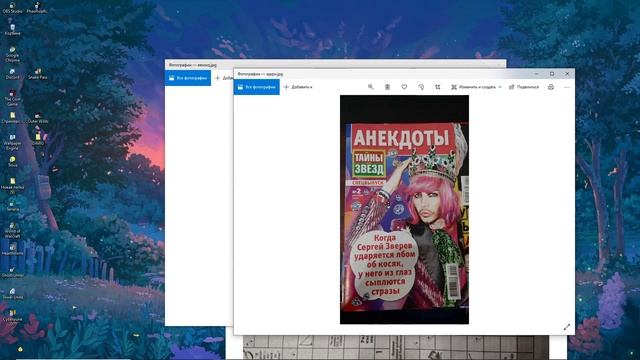
Task: Select the OBS Studio desktop icon
Action: click(13, 8)
